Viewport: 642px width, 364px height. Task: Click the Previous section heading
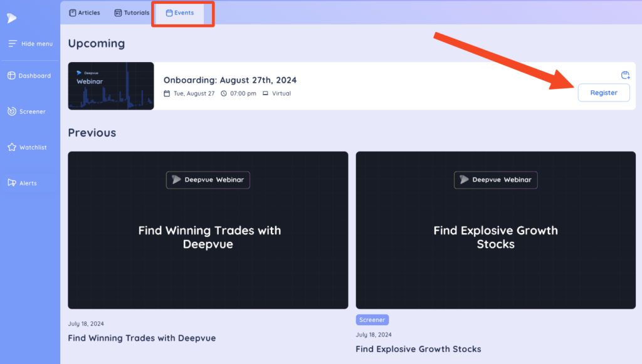(x=92, y=133)
